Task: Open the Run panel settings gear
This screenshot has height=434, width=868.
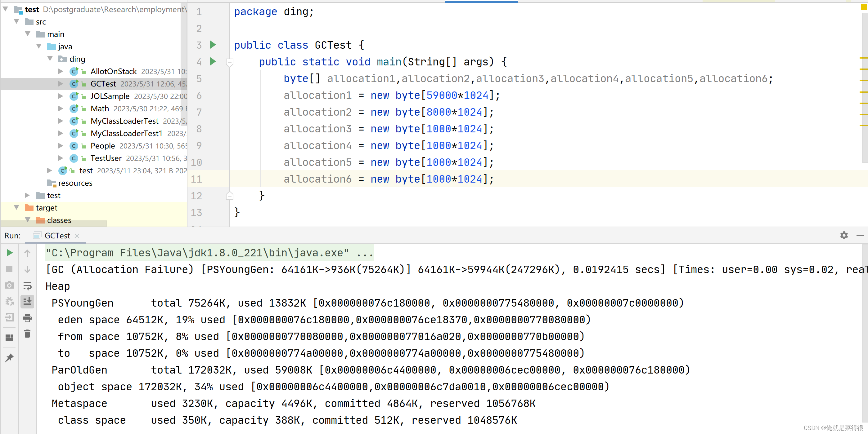Action: click(844, 235)
